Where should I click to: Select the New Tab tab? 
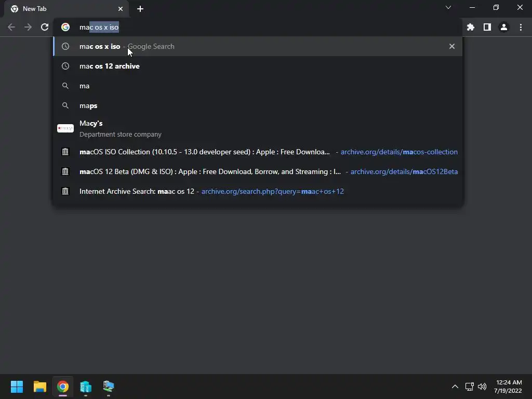[67, 9]
